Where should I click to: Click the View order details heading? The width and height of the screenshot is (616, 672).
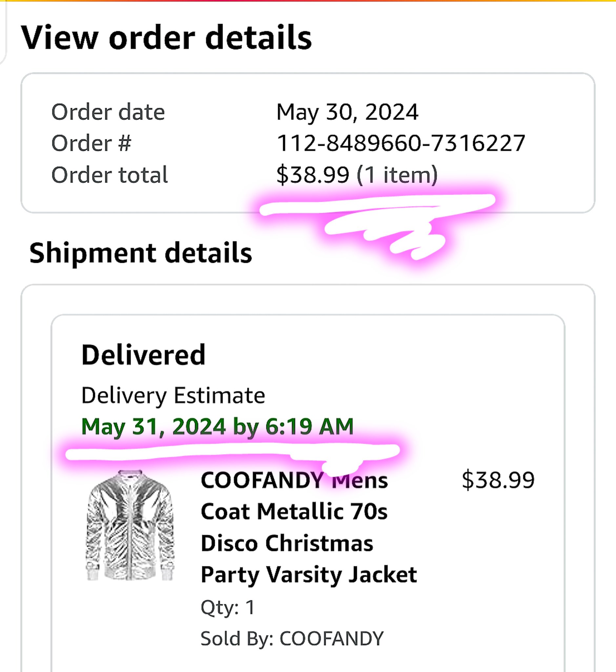166,38
